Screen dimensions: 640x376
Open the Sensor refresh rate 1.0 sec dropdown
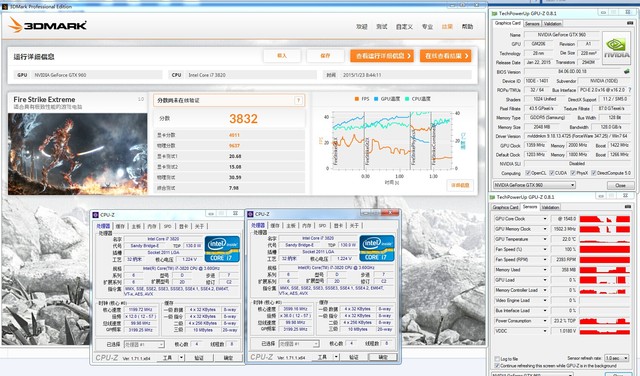(616, 358)
